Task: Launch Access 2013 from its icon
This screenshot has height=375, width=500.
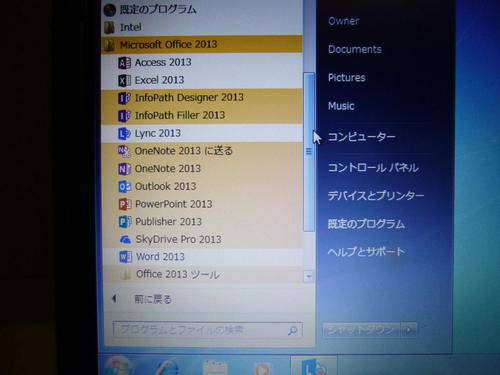Action: 124,63
